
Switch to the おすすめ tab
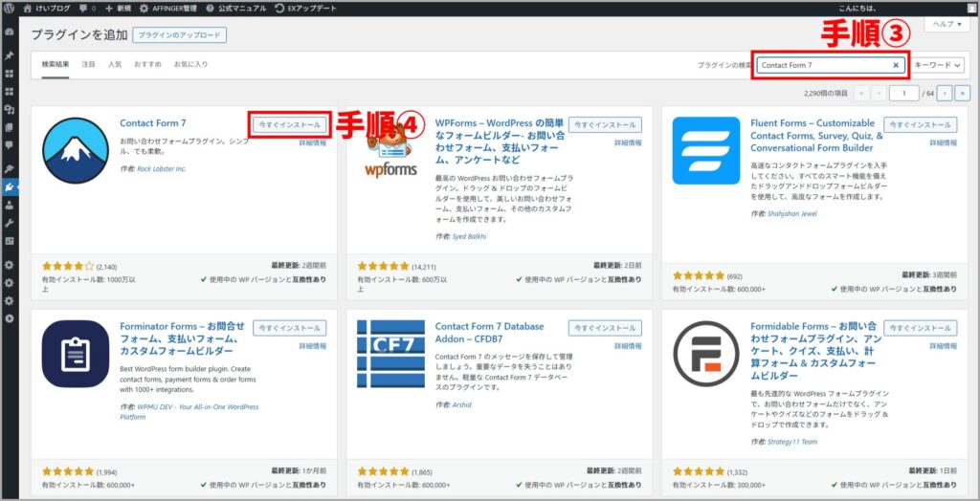[147, 64]
